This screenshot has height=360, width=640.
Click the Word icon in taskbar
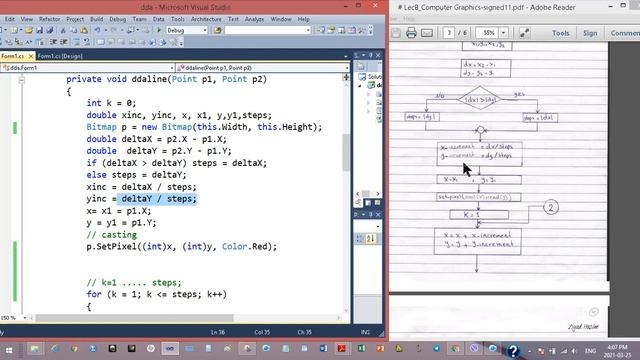coord(323,349)
